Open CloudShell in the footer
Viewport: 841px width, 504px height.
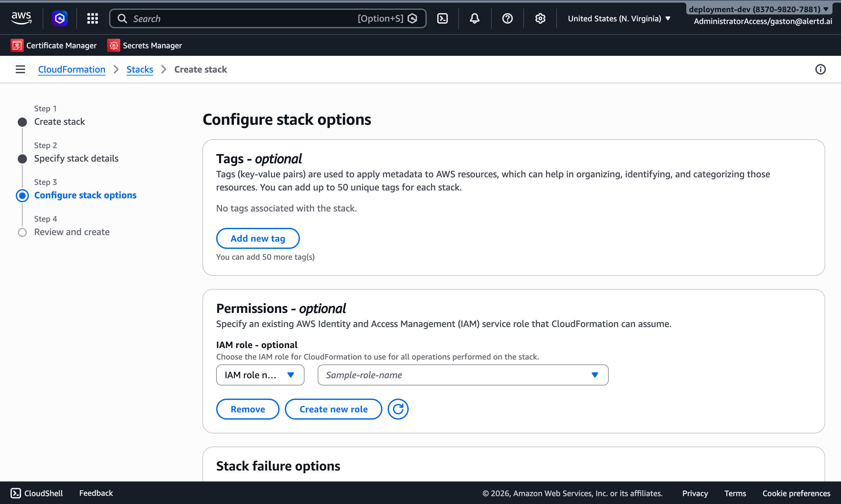(37, 493)
